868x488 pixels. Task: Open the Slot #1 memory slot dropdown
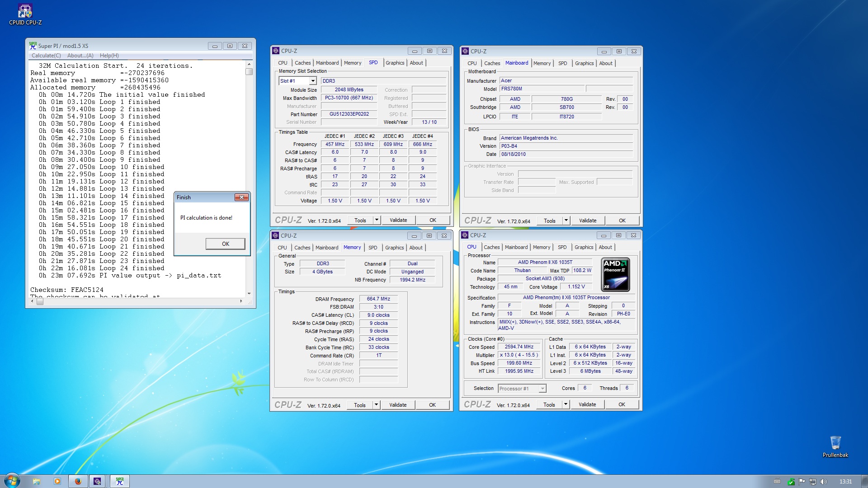point(313,81)
